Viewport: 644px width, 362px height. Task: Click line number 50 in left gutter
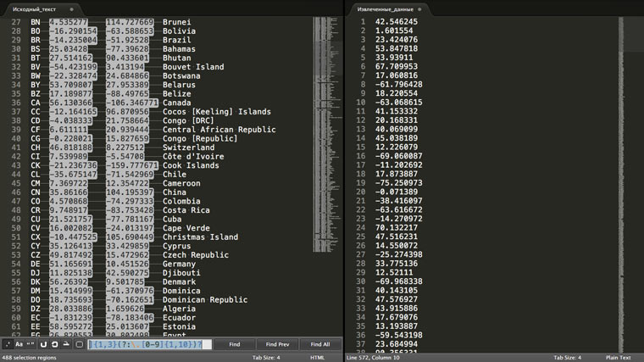(x=16, y=228)
